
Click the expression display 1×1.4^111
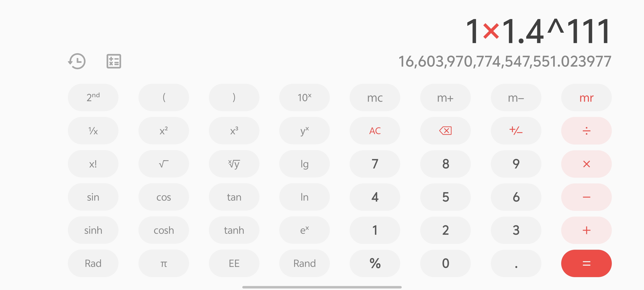pos(538,31)
